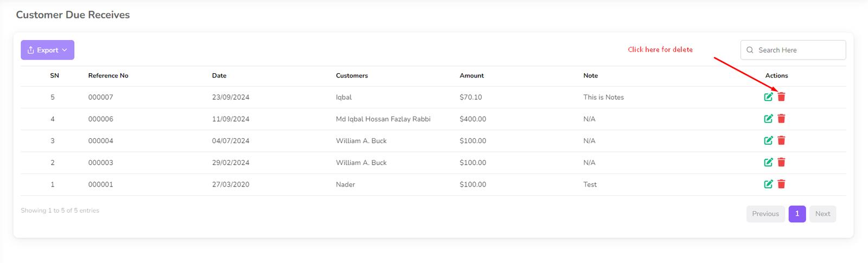Select page 1 in pagination
This screenshot has height=263, width=868.
(x=797, y=214)
